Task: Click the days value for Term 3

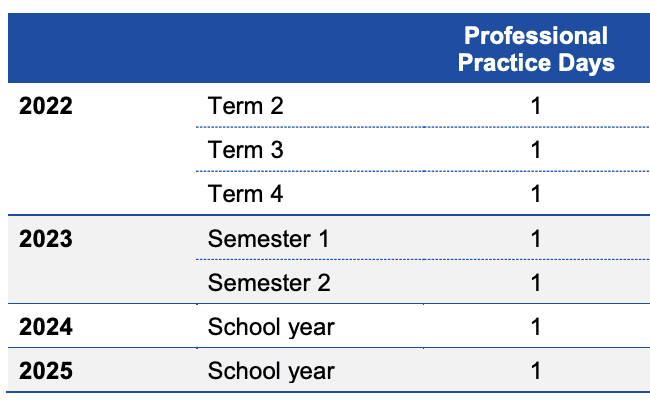Action: (536, 151)
